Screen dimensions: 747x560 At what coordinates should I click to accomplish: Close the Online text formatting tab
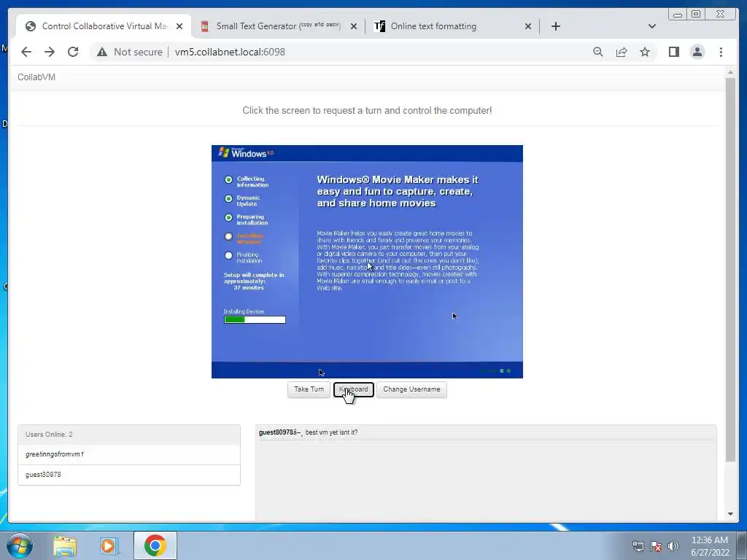tap(528, 26)
